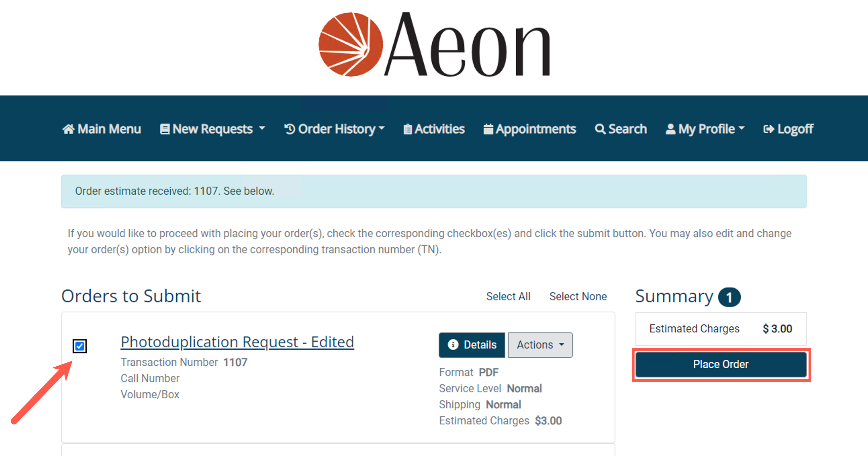Viewport: 868px width, 456px height.
Task: Open Photoduplication Request - Edited link
Action: tap(237, 342)
